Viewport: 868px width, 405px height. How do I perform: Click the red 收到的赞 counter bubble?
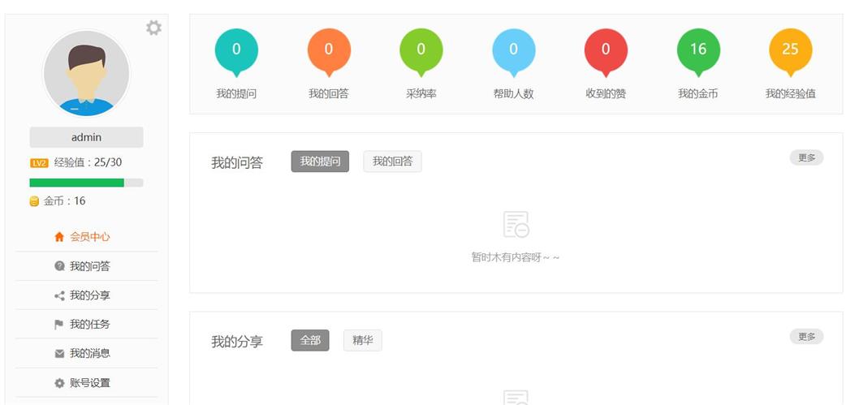pos(606,52)
